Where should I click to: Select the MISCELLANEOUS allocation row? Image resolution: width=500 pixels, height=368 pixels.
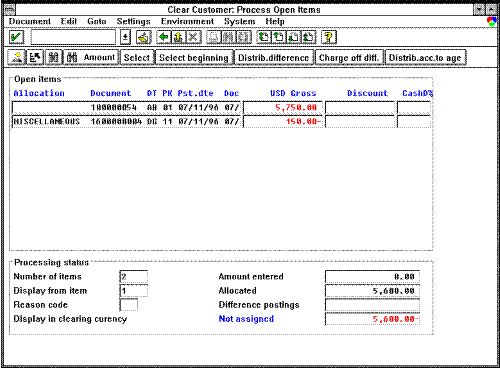point(126,122)
